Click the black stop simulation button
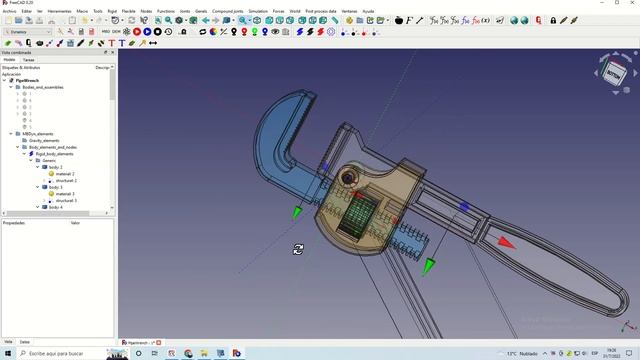The width and height of the screenshot is (640, 360). click(158, 32)
